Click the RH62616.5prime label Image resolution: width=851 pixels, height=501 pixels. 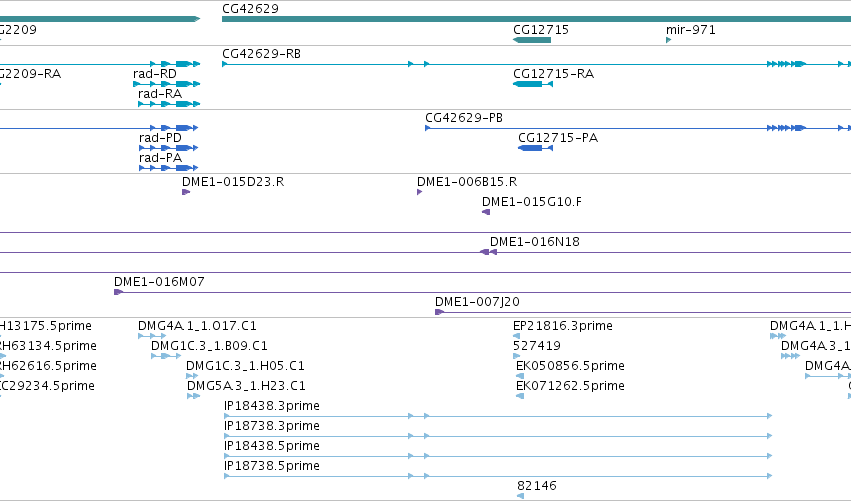pos(48,366)
